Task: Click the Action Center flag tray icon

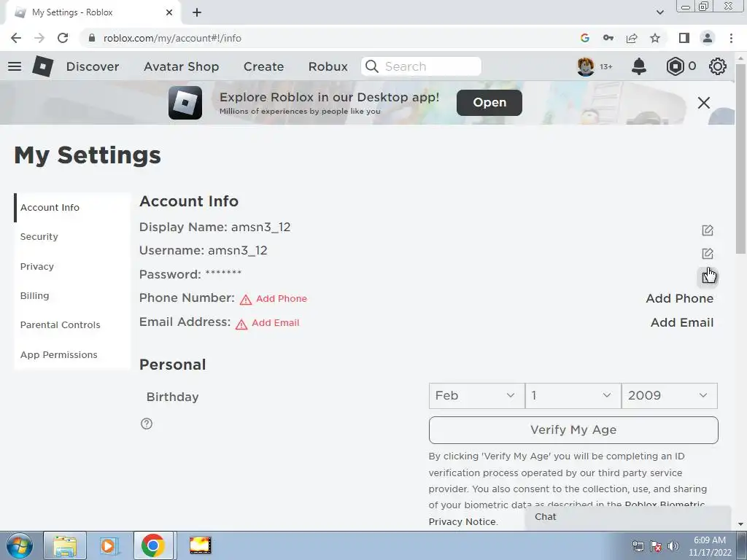Action: [656, 546]
